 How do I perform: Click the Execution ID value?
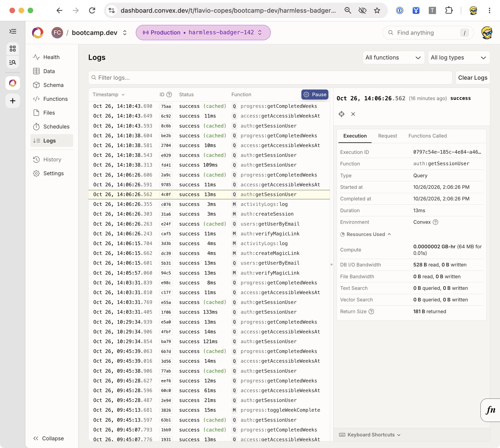coord(447,152)
